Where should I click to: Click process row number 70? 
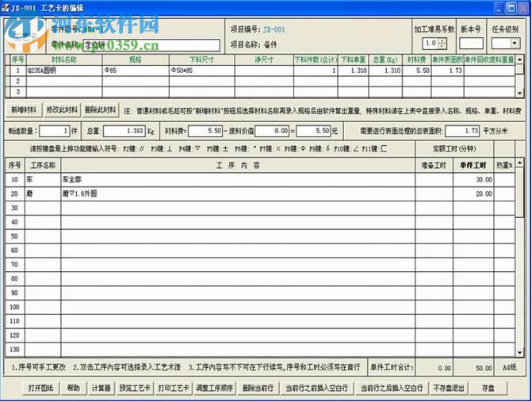pos(14,265)
